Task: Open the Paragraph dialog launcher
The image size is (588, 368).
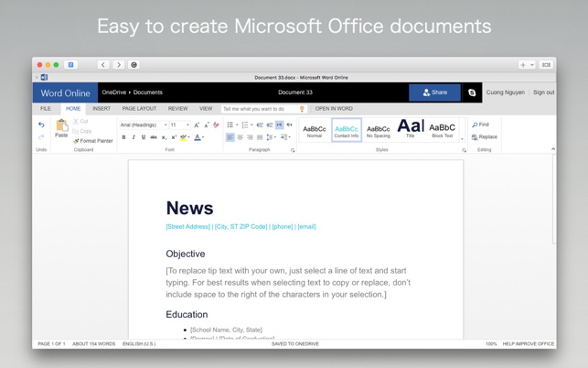Action: click(x=293, y=150)
